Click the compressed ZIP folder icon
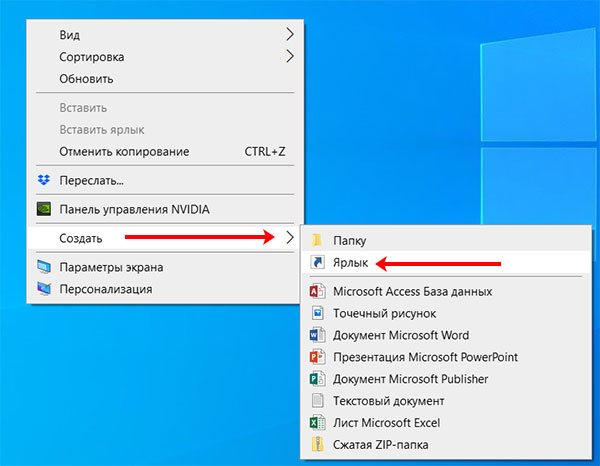Image resolution: width=600 pixels, height=466 pixels. (317, 444)
